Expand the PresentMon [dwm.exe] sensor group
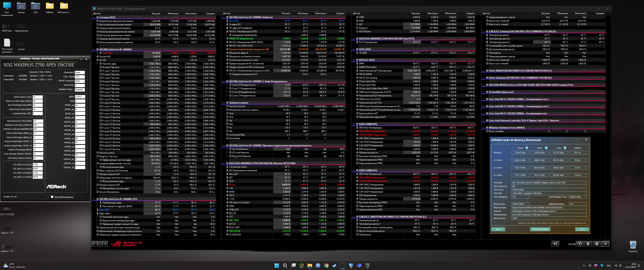 coord(484,92)
